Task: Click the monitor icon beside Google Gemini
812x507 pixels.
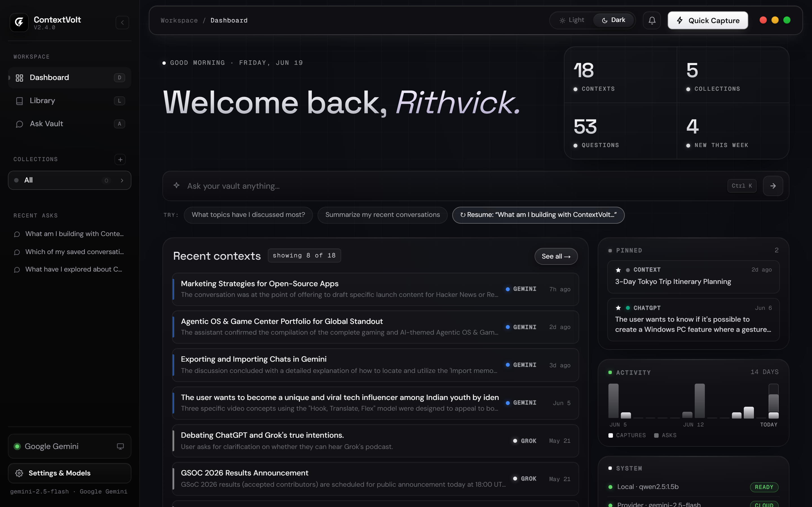Action: tap(120, 446)
